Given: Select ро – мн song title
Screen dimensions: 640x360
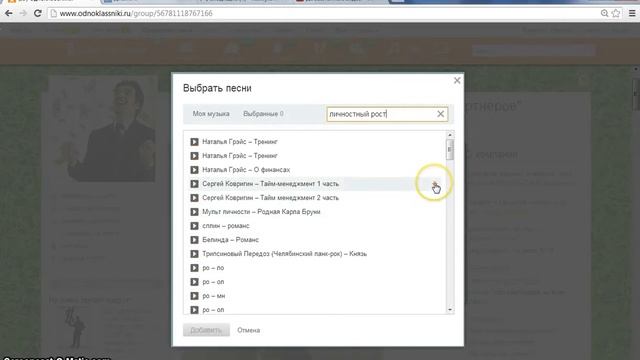Looking at the screenshot, I should pos(213,296).
